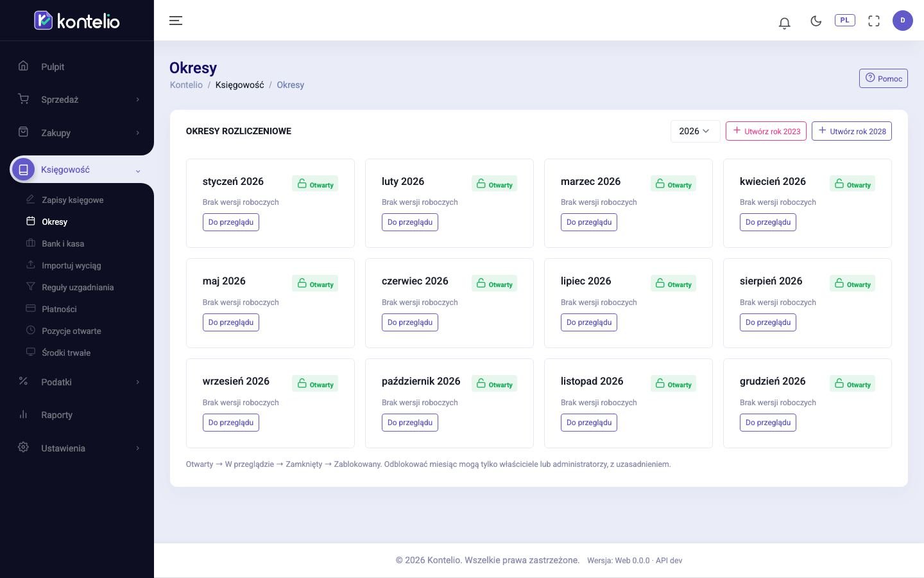Click Pulpit home icon in sidebar

click(x=24, y=66)
